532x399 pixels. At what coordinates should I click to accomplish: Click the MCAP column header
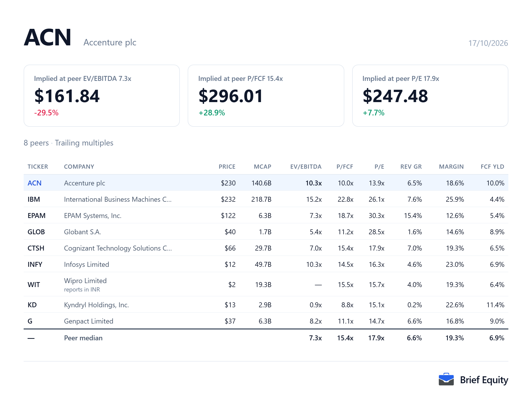263,167
